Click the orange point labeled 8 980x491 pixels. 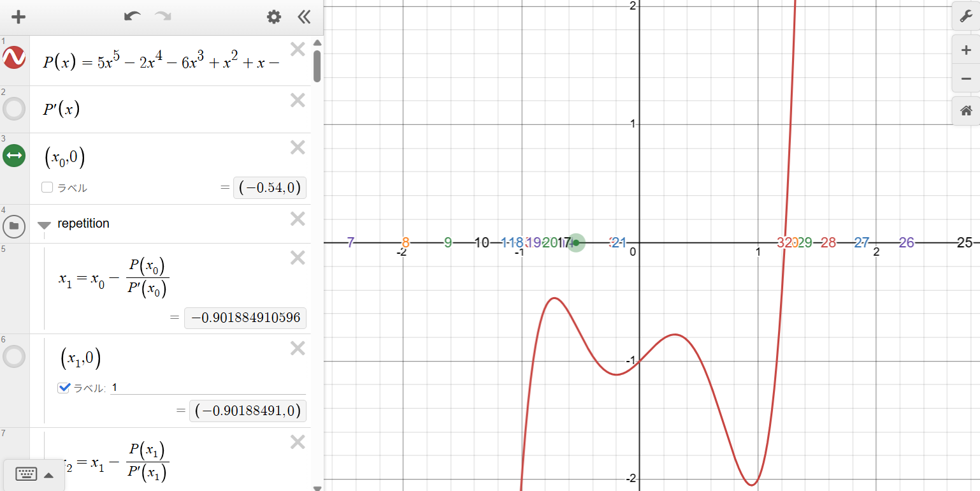click(406, 242)
